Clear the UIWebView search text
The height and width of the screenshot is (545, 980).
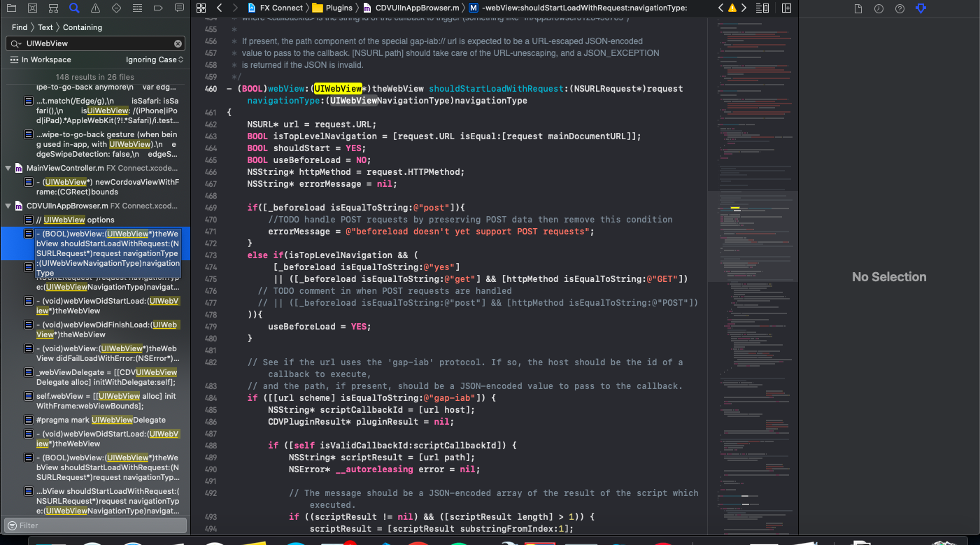point(177,43)
